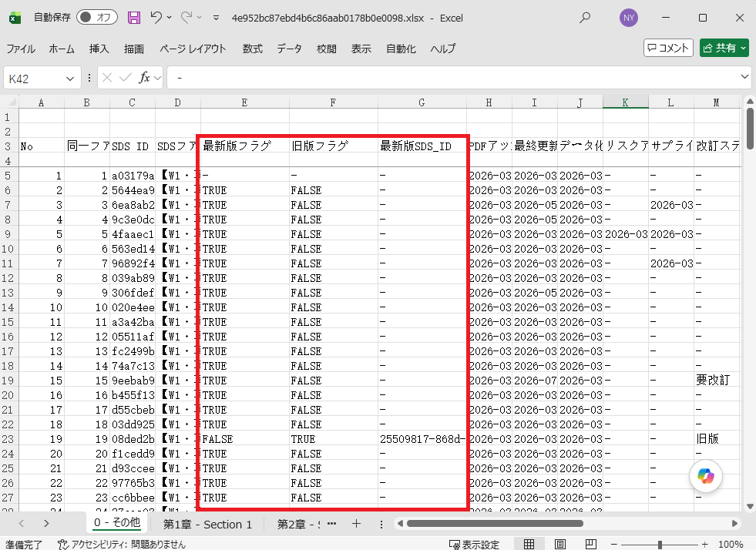This screenshot has width=756, height=550.
Task: Click the vertical scrollbar thumb
Action: click(x=750, y=128)
